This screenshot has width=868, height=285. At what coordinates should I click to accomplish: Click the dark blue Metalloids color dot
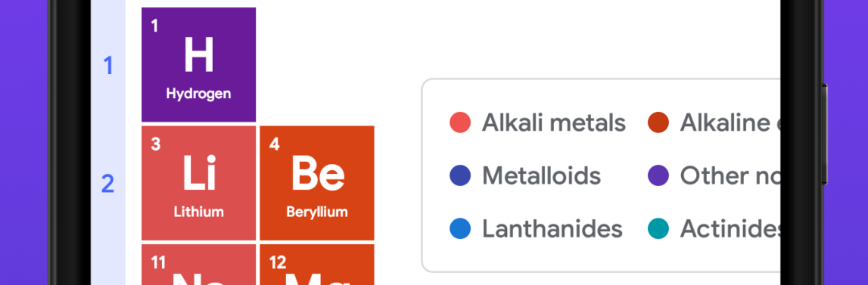click(x=460, y=176)
